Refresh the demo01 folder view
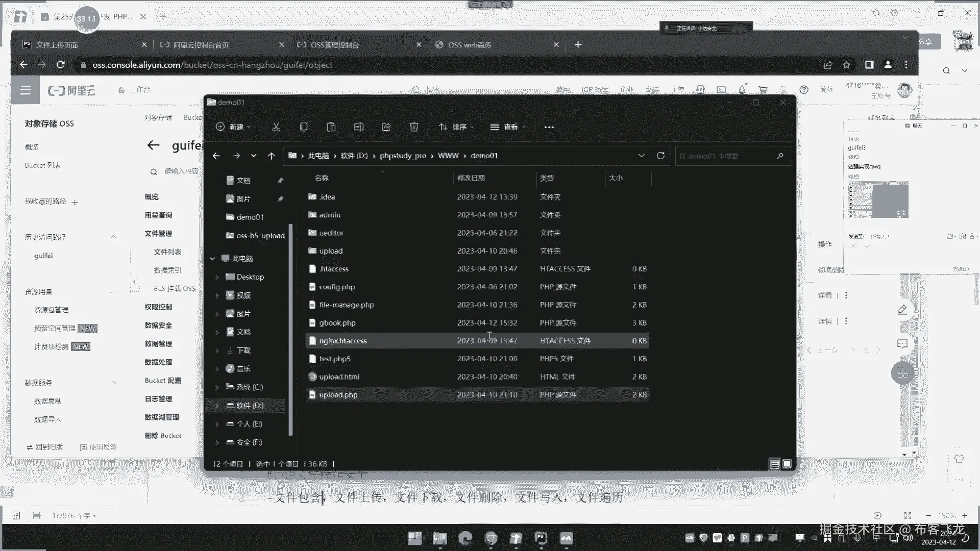This screenshot has height=551, width=980. 660,156
